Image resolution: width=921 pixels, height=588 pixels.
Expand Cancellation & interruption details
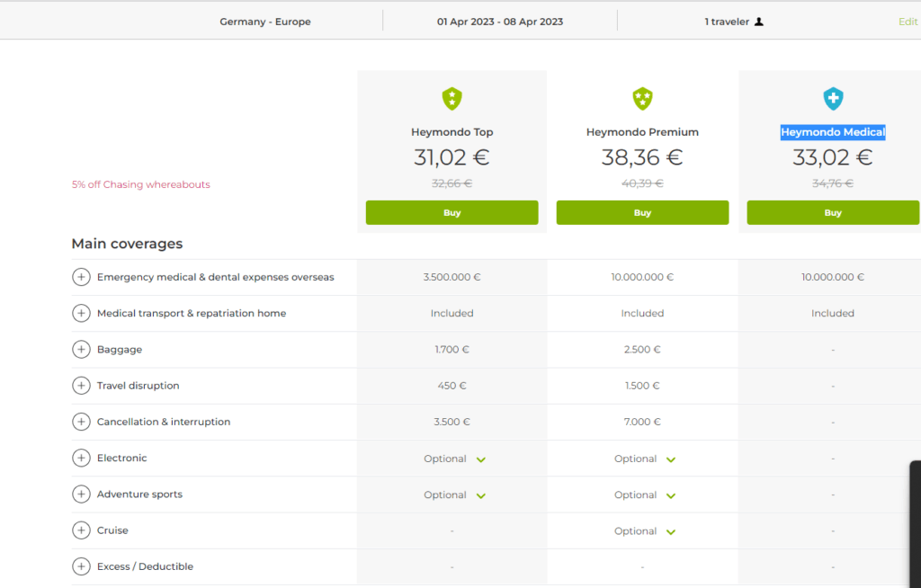pyautogui.click(x=81, y=422)
